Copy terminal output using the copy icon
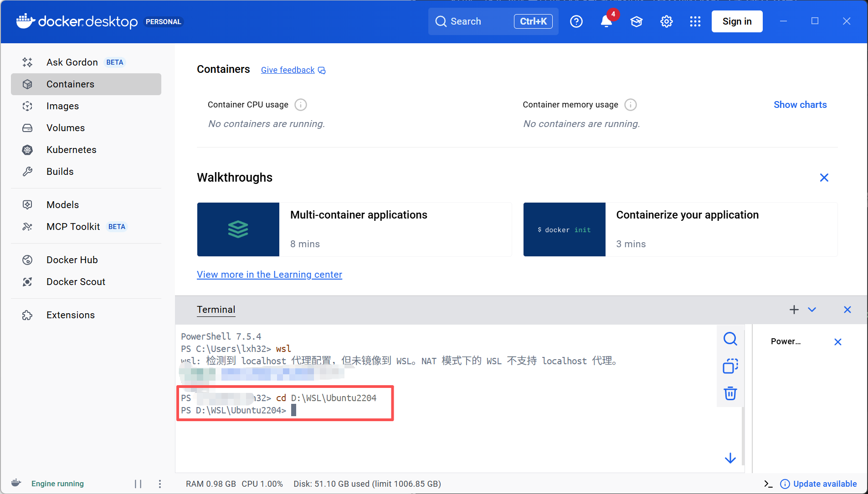This screenshot has height=494, width=868. click(x=730, y=366)
